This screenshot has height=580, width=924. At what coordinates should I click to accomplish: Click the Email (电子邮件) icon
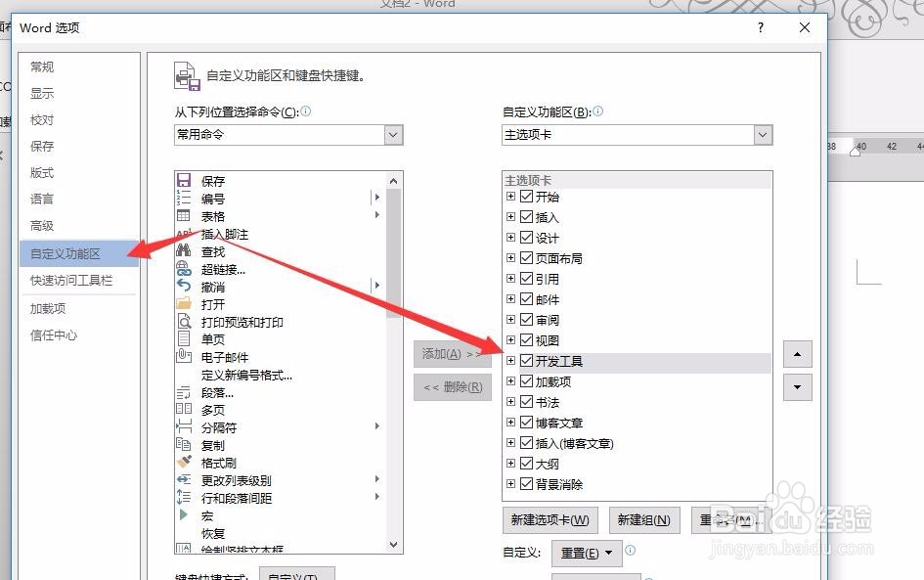(184, 356)
